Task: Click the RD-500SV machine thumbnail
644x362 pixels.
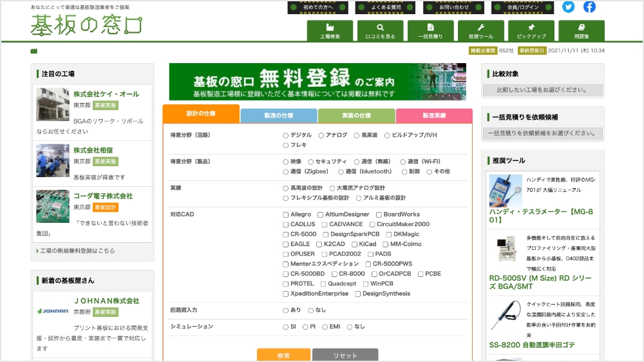Action: click(x=506, y=249)
